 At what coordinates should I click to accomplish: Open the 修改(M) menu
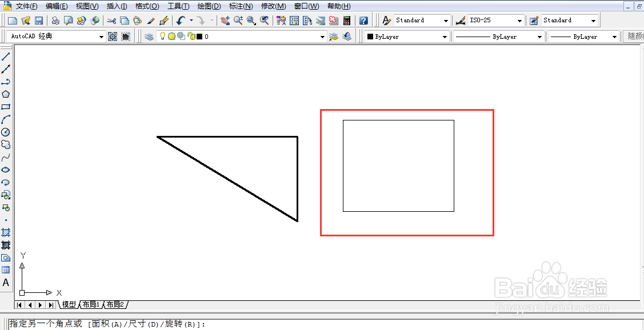pos(274,6)
